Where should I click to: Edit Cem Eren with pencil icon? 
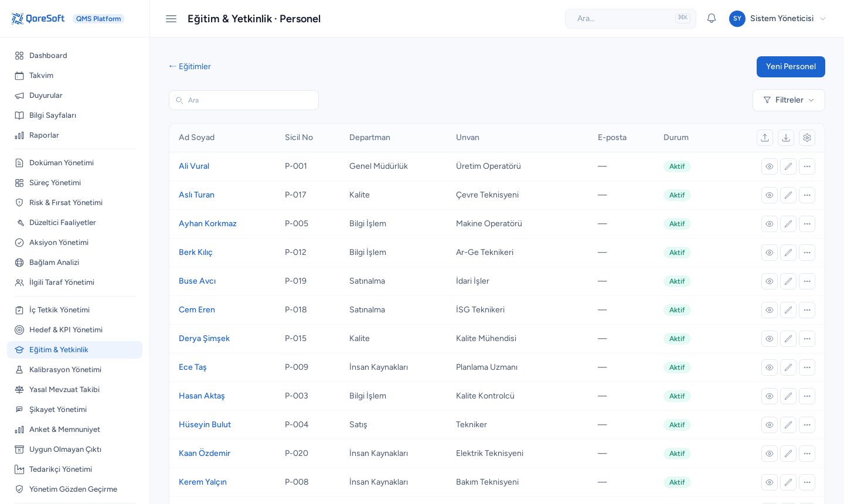(788, 310)
